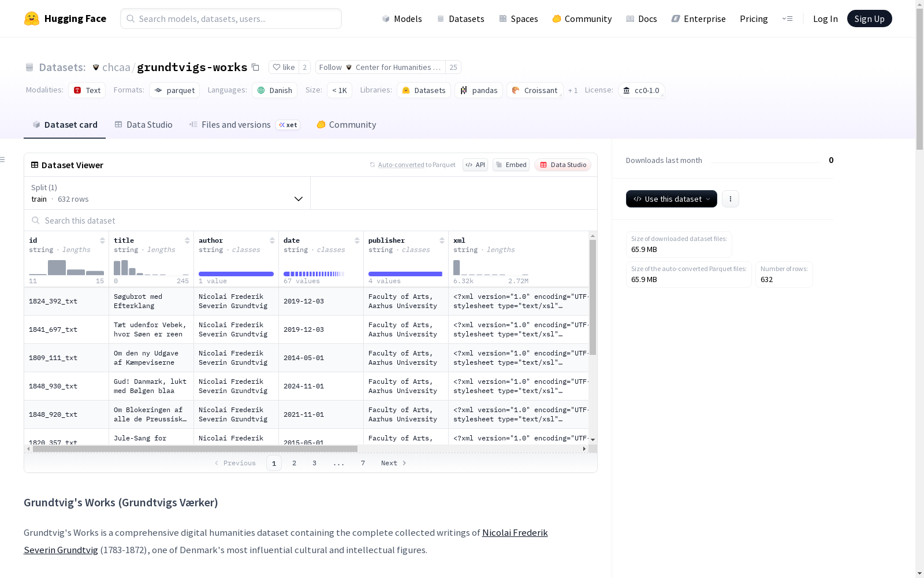Select the date cell 2024-11-01
The image size is (924, 578).
pyautogui.click(x=321, y=386)
